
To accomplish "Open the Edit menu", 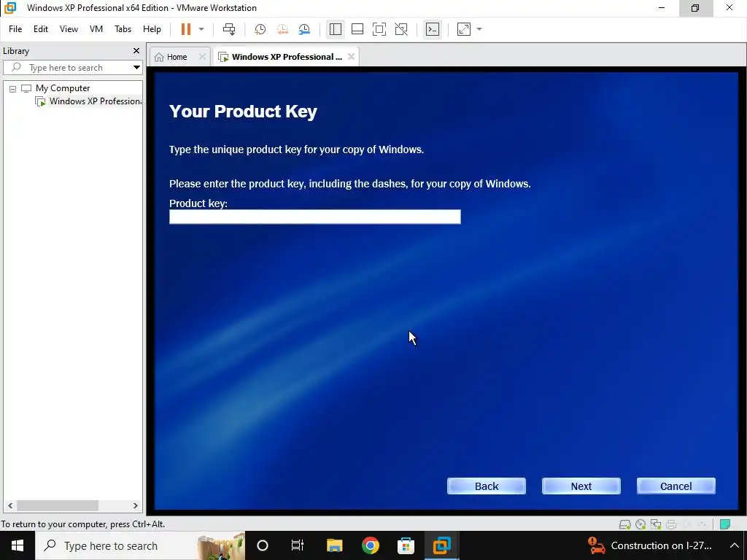I will pos(41,29).
